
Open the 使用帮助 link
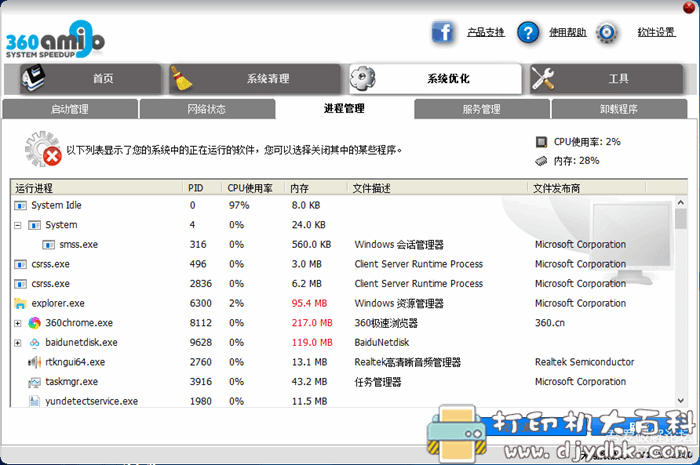(567, 33)
